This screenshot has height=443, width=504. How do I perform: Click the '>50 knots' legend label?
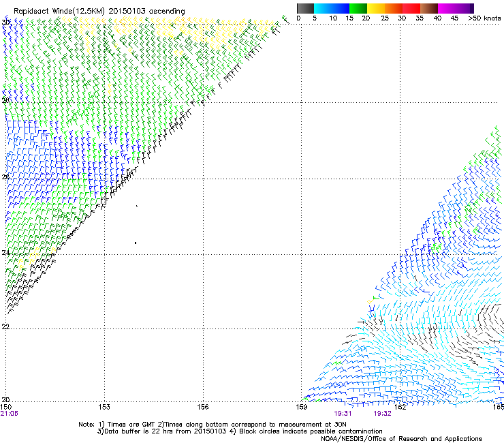(484, 18)
